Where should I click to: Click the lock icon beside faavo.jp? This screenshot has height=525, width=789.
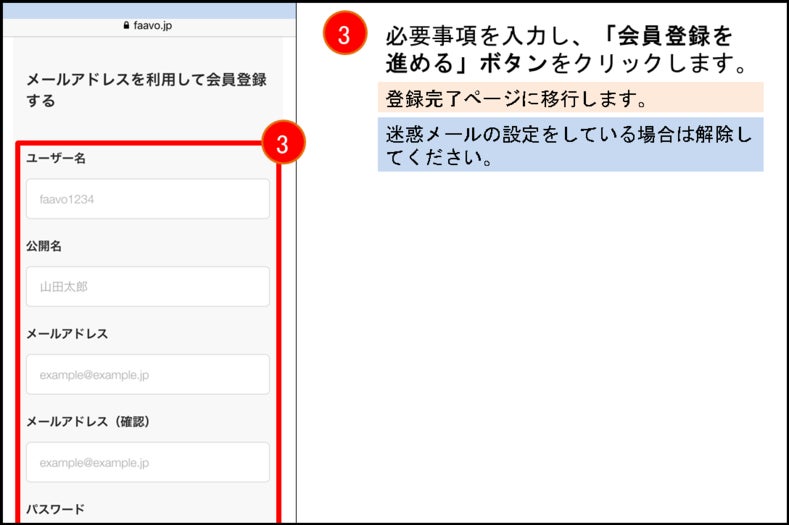(x=126, y=25)
